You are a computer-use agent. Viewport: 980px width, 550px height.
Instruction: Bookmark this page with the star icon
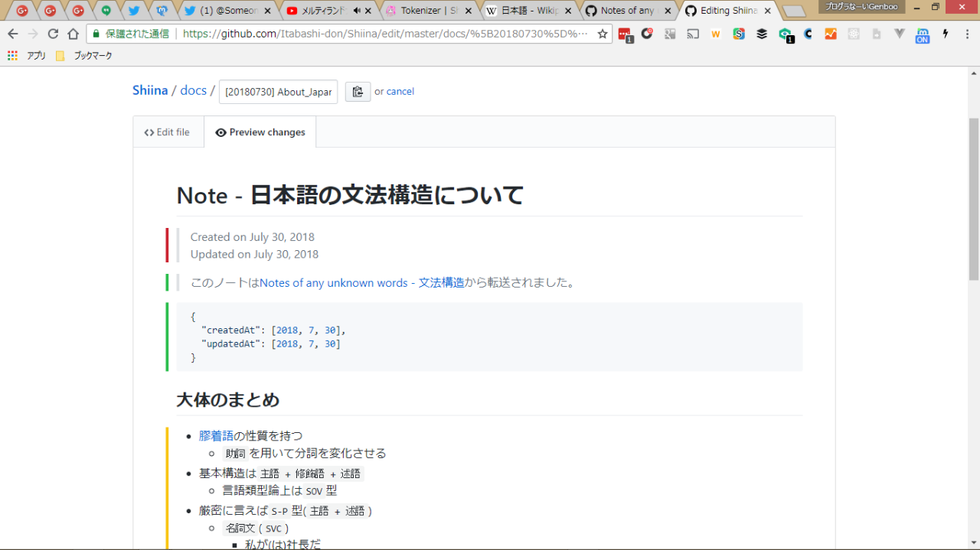pyautogui.click(x=603, y=34)
